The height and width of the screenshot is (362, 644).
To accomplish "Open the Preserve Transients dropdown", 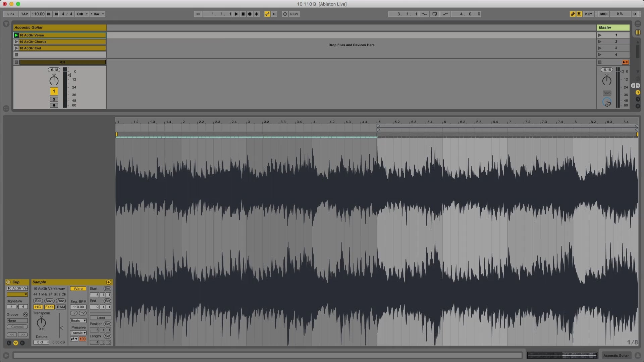I will tap(78, 333).
